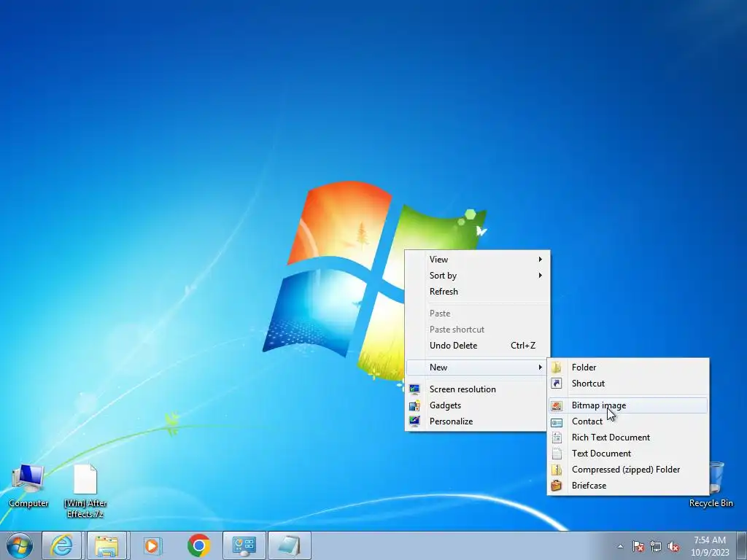Click the network tray icon

(656, 546)
